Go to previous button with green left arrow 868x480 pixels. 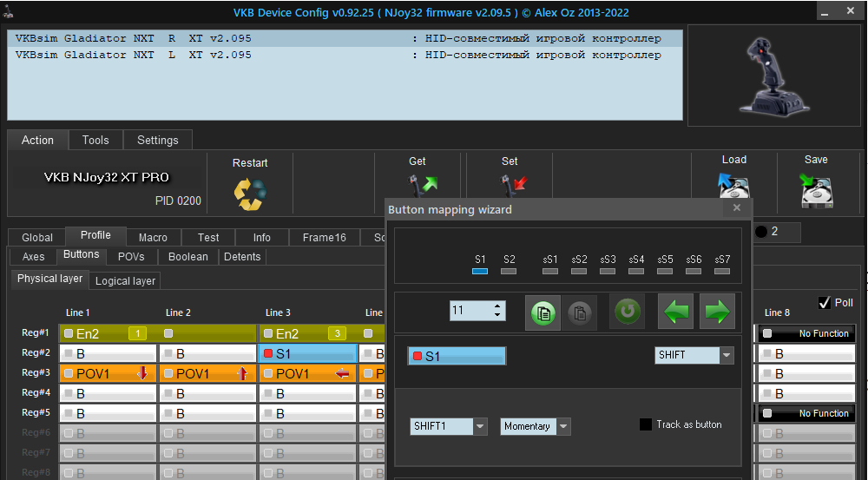point(675,312)
